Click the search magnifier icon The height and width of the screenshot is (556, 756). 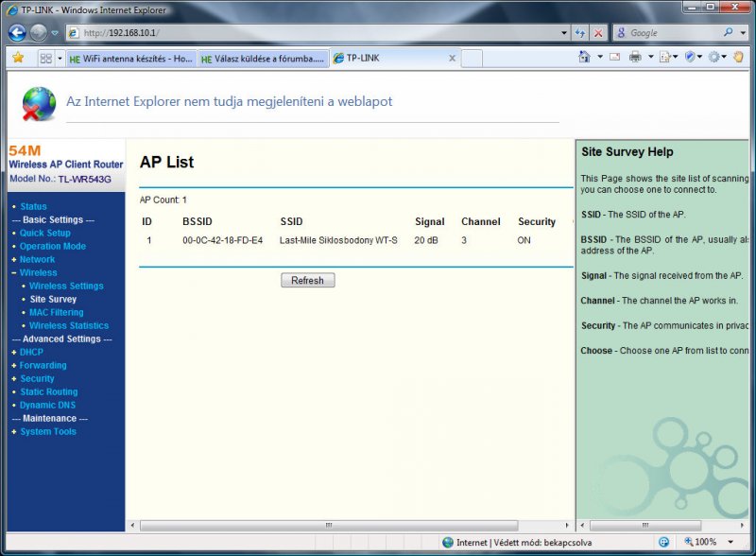pos(728,32)
